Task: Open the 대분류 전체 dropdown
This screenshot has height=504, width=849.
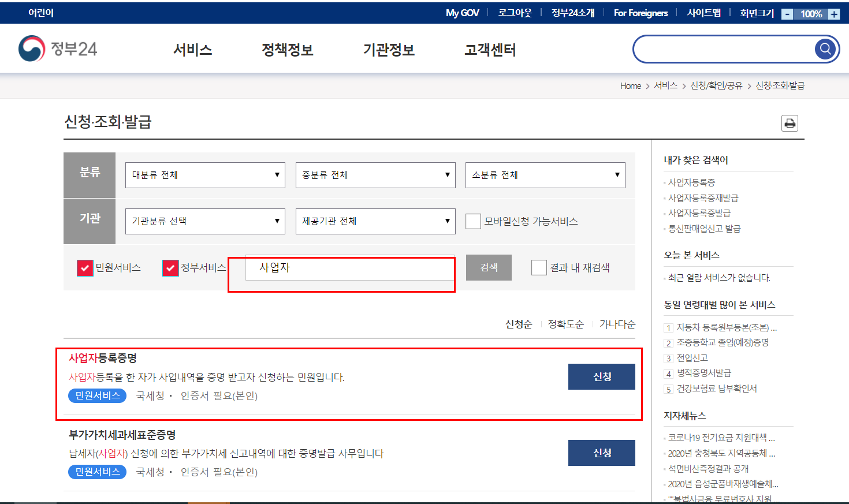Action: pos(205,175)
